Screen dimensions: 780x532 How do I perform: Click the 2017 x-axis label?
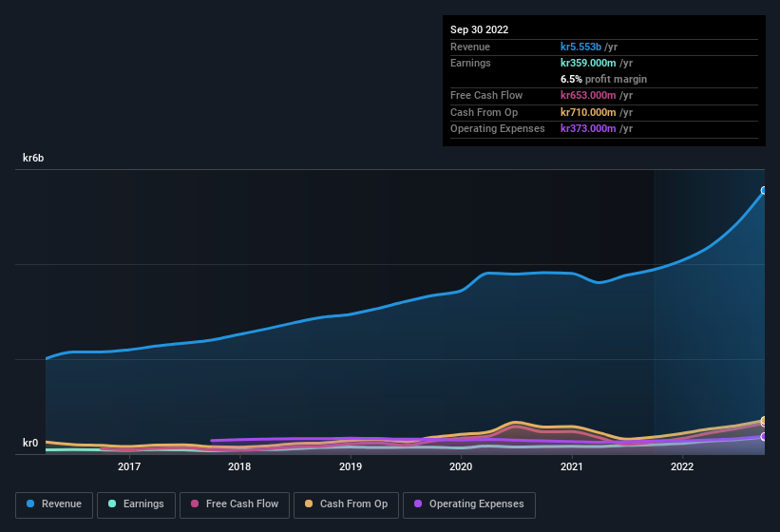click(x=129, y=466)
